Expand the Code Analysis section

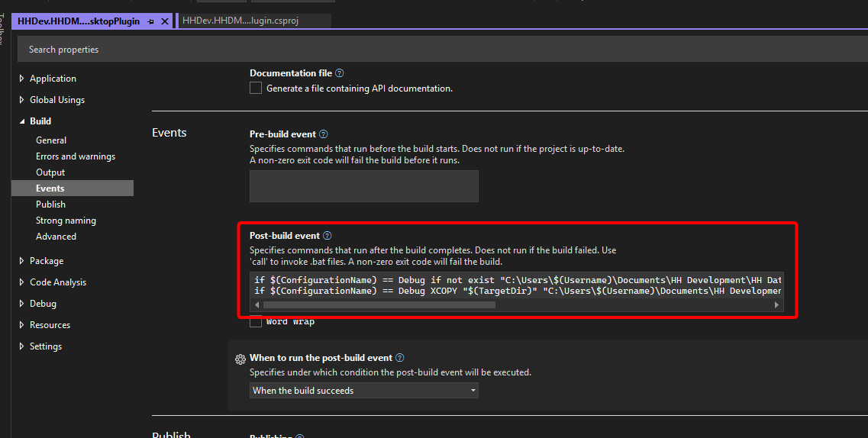(x=21, y=282)
